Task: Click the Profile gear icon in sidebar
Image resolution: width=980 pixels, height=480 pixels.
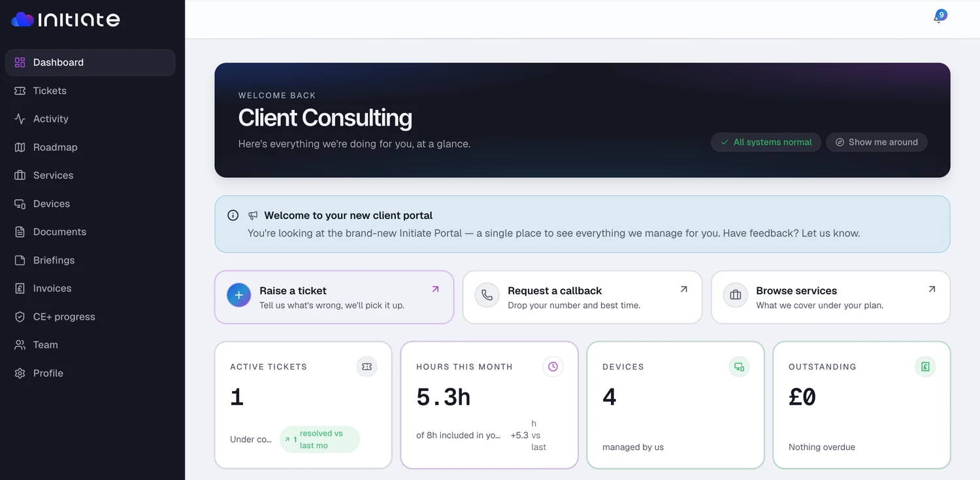Action: [20, 373]
